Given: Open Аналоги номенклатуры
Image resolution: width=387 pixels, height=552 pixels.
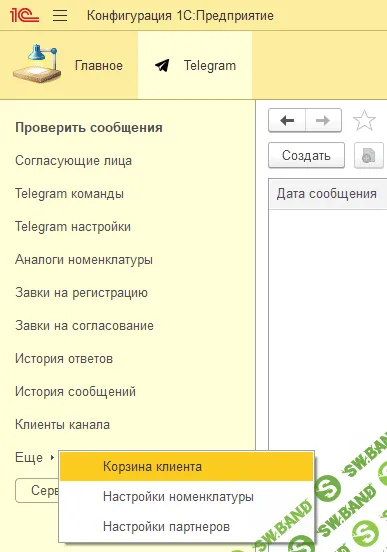Looking at the screenshot, I should [x=84, y=259].
